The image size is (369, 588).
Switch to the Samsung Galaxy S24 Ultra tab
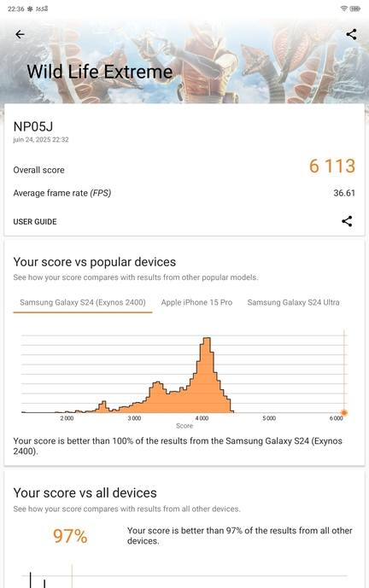[293, 303]
